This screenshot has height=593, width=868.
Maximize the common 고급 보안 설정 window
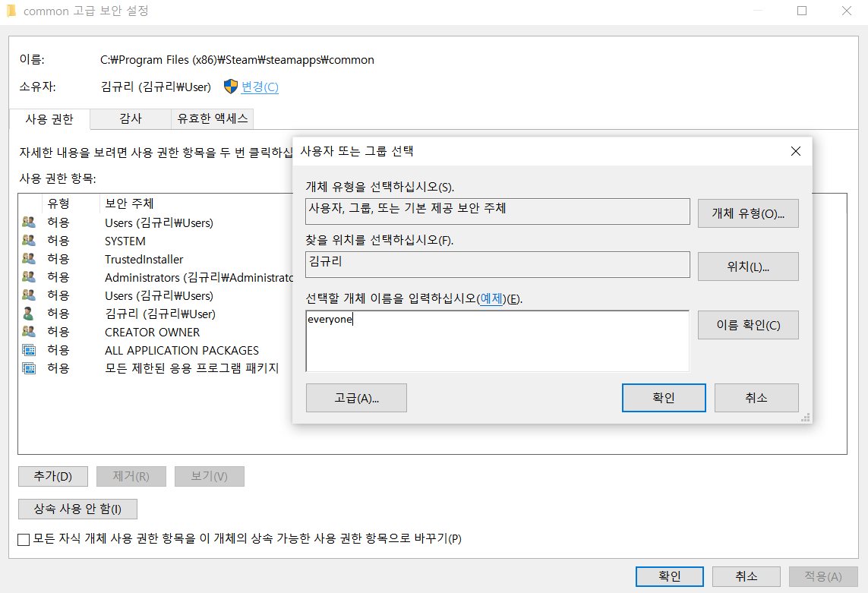tap(802, 11)
